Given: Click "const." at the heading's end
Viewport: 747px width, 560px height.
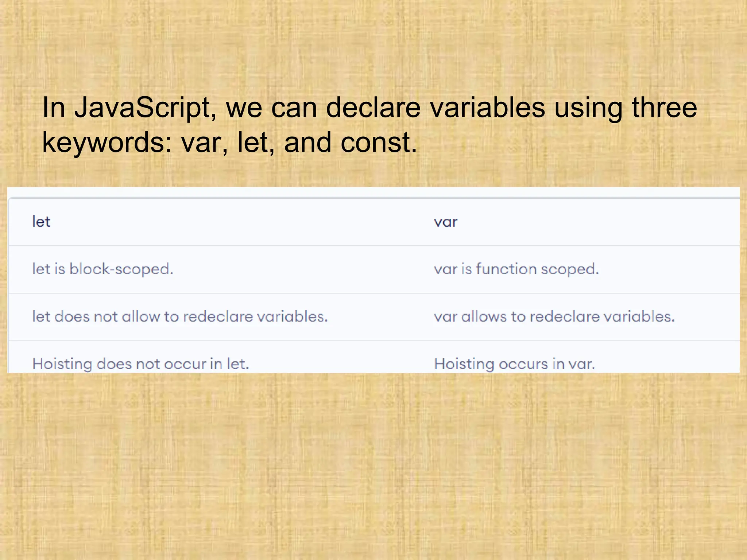Looking at the screenshot, I should [379, 143].
